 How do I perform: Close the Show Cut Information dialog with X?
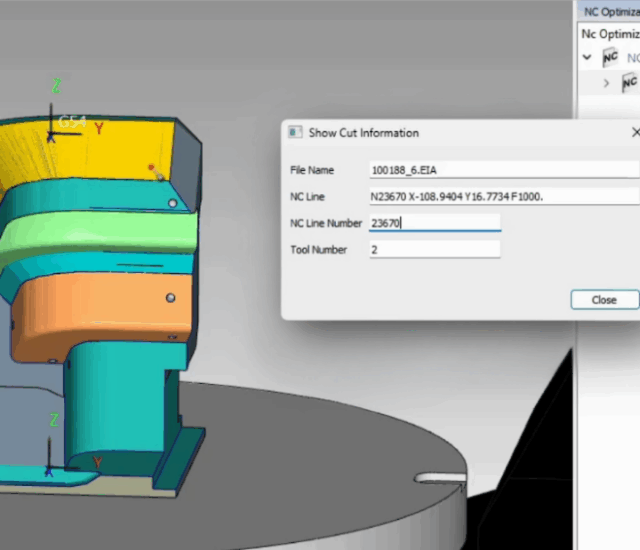(635, 133)
